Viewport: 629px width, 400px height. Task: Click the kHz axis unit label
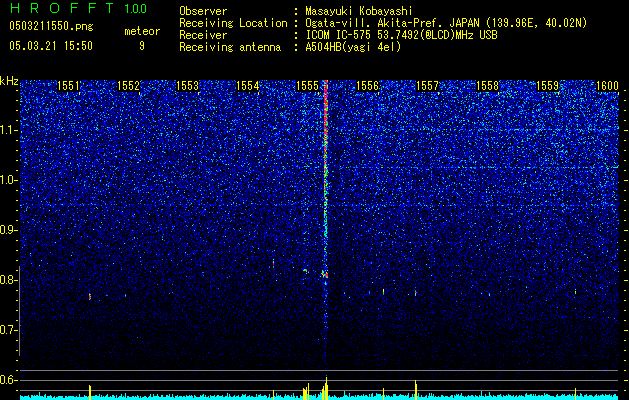coord(9,81)
